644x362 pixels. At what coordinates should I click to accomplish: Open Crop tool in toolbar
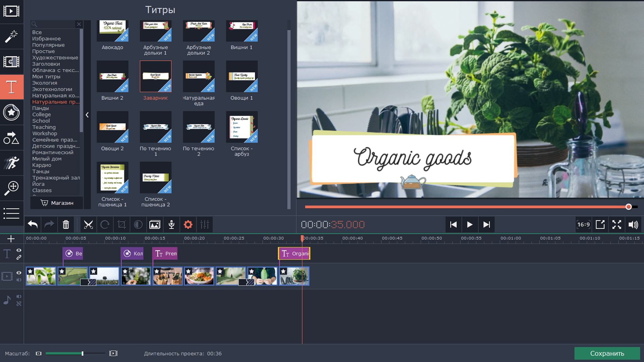point(121,225)
